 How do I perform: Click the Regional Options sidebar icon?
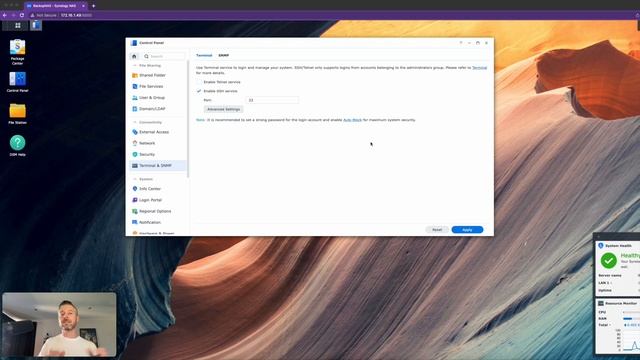[135, 211]
